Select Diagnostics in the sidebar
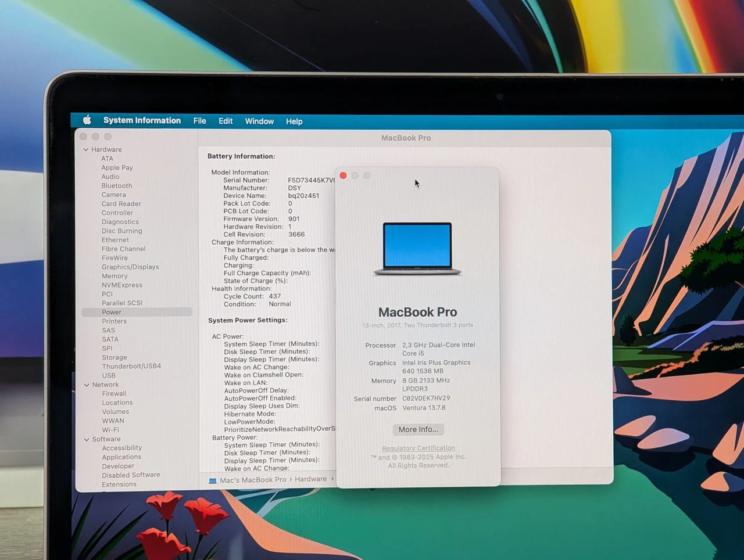Image resolution: width=744 pixels, height=560 pixels. point(120,222)
